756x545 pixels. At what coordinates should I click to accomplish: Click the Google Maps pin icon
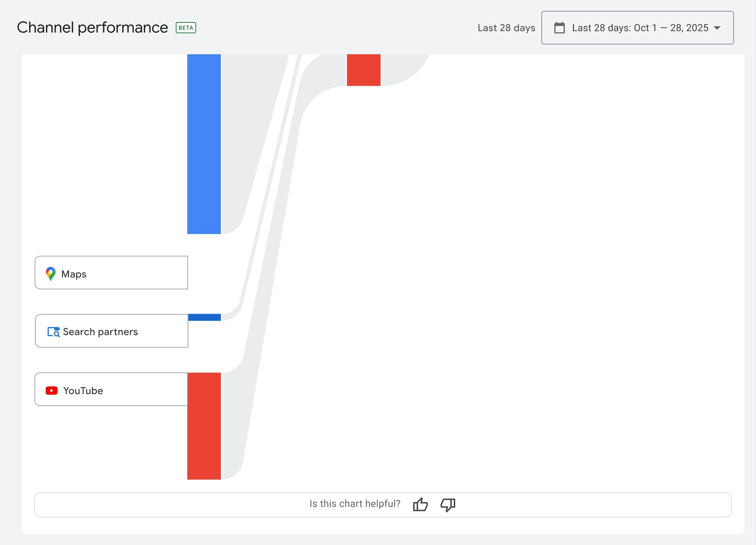(50, 274)
